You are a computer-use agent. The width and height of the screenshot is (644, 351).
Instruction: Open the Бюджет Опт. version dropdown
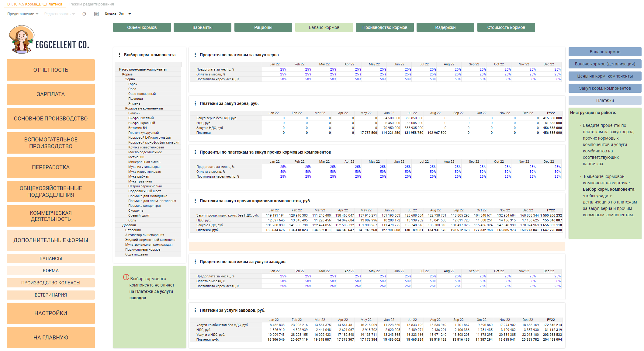point(118,14)
